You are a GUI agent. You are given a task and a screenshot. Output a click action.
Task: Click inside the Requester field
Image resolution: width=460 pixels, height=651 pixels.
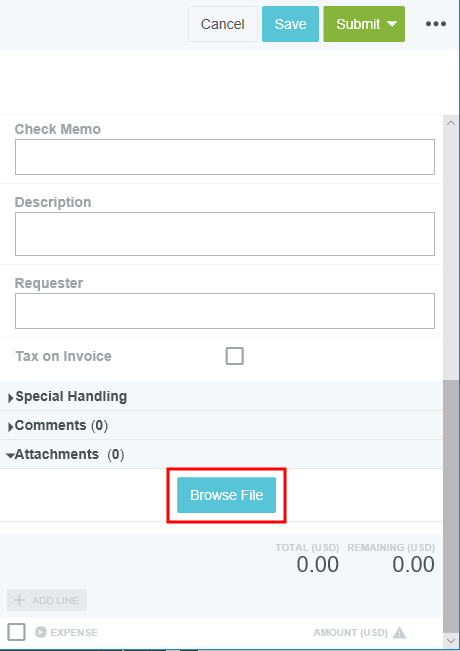pos(225,311)
